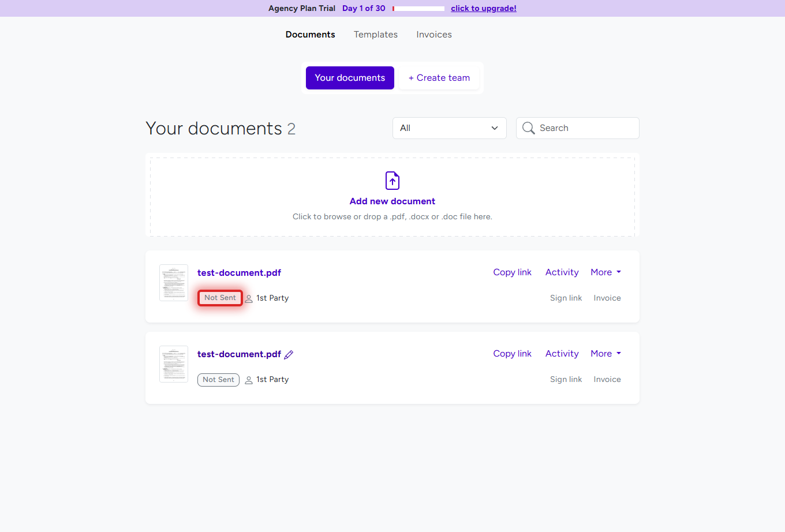The width and height of the screenshot is (785, 532).
Task: Click the person icon next to first 1st Party label
Action: coord(248,298)
